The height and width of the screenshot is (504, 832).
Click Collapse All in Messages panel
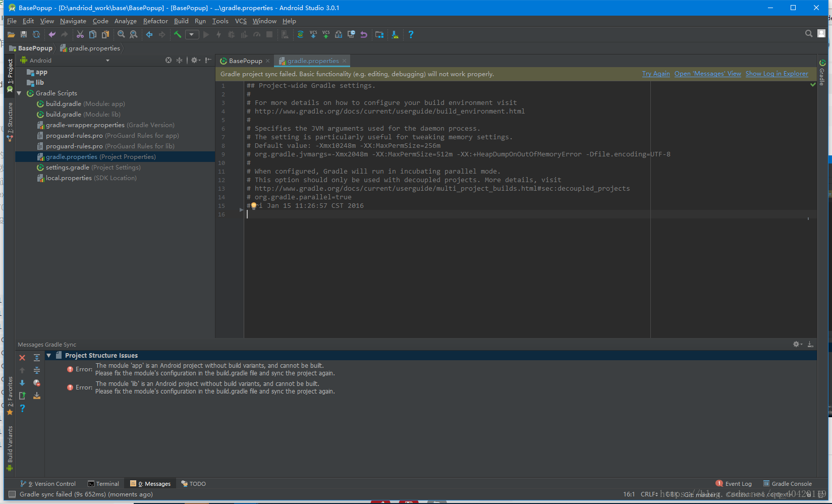(37, 370)
